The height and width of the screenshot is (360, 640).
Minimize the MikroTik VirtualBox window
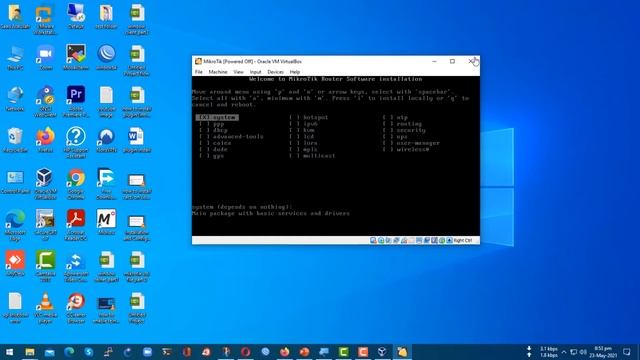pos(434,61)
